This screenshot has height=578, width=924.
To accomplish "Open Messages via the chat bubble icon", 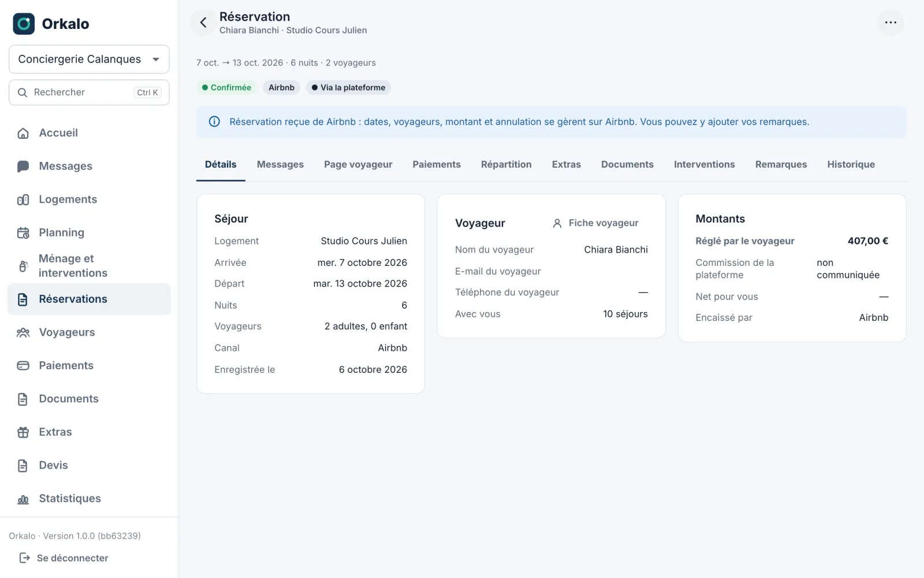I will [23, 166].
